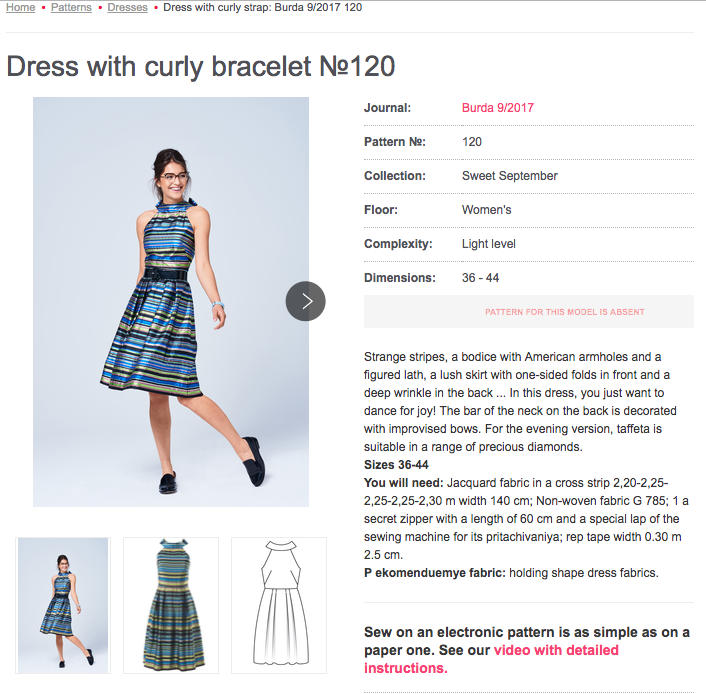Click the Dress with curly bracelet №120 heading
This screenshot has height=694, width=706.
(x=201, y=67)
